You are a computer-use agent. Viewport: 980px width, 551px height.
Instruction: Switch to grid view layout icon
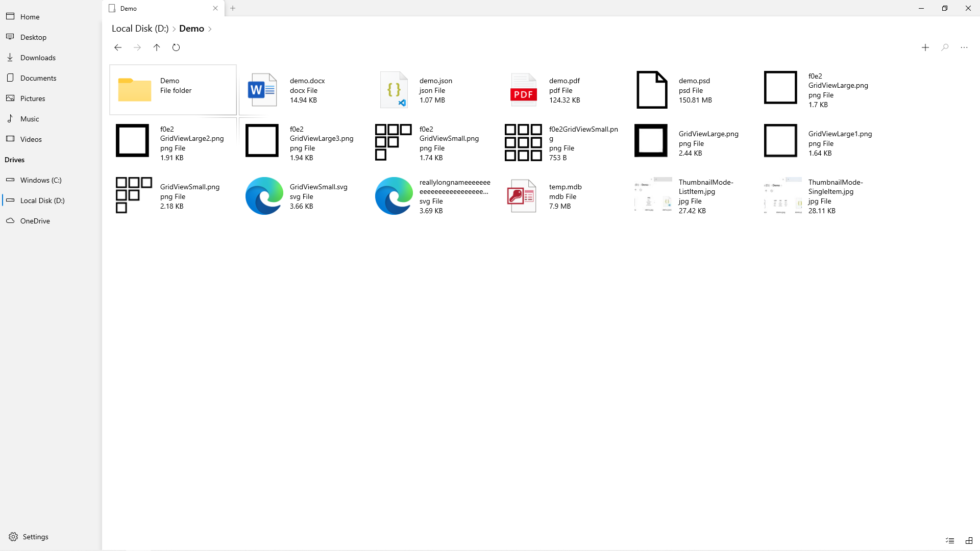(x=969, y=540)
